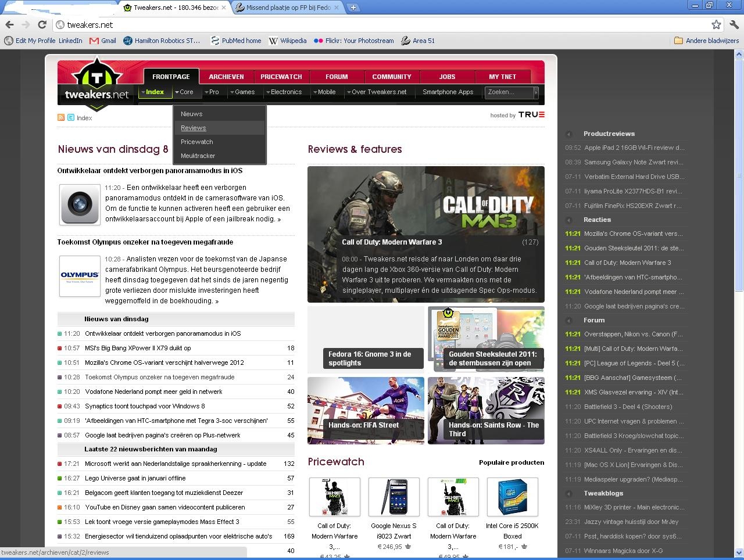The width and height of the screenshot is (744, 560).
Task: Expand the Games dropdown menu
Action: pos(232,92)
